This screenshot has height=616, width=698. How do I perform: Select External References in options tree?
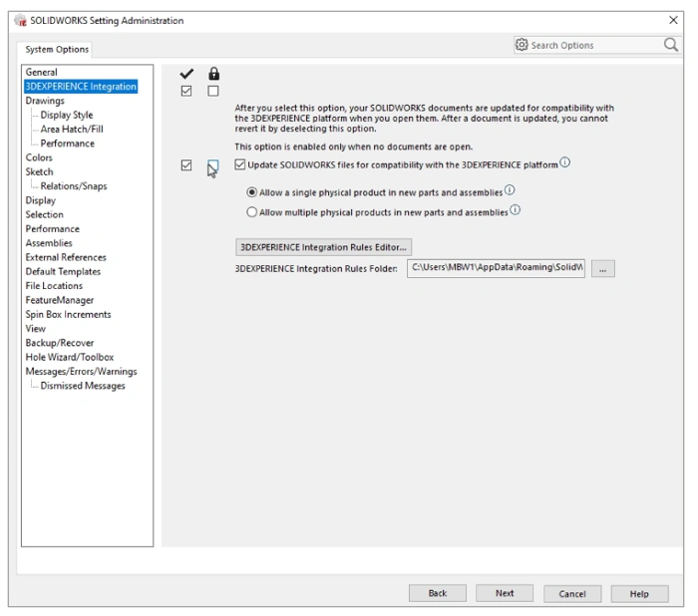click(66, 257)
